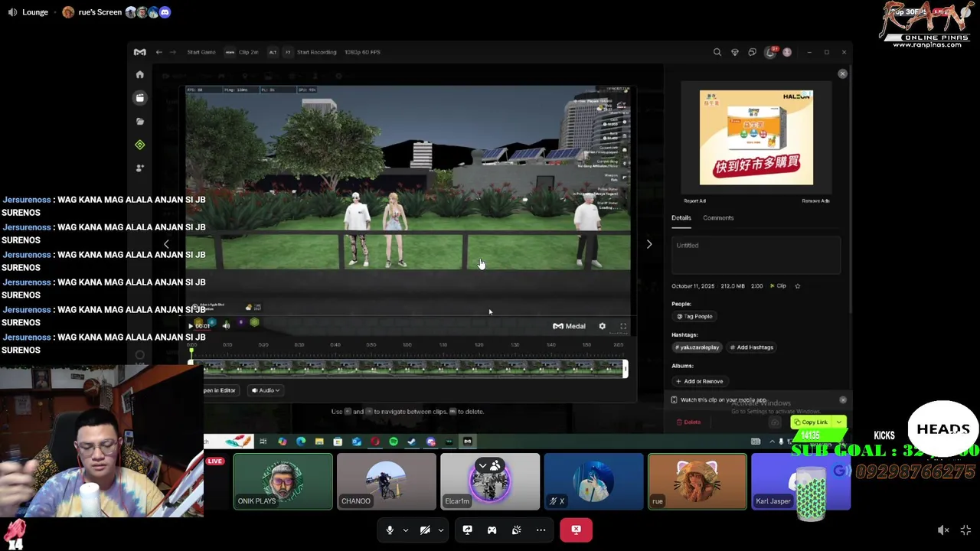Click Add Hashtags
980x551 pixels.
pyautogui.click(x=751, y=347)
